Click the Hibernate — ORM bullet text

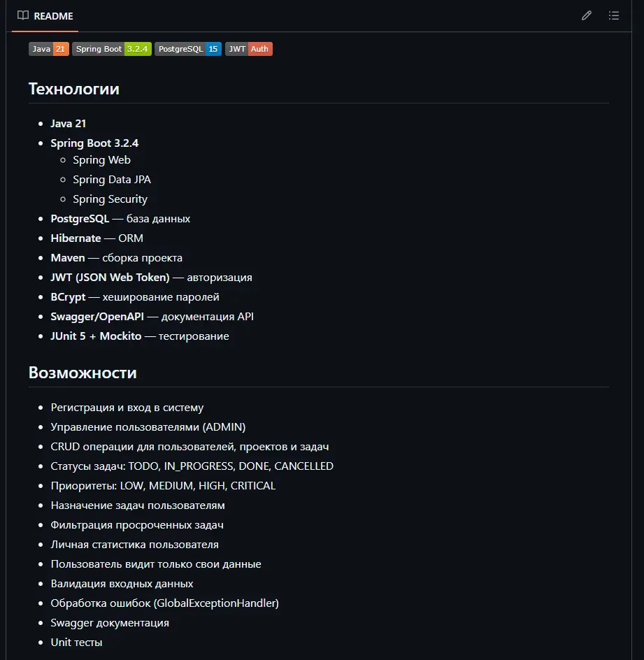[x=96, y=238]
